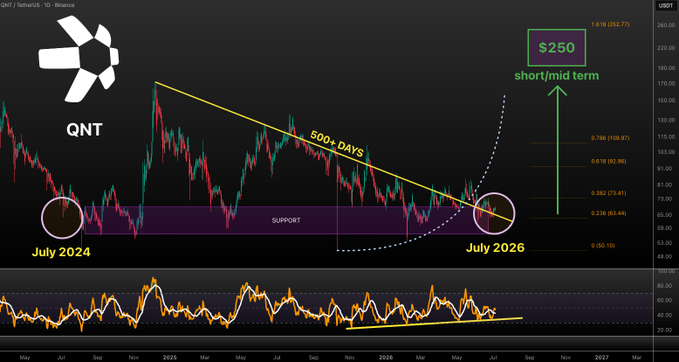Click the 60.00 RSI scale label

click(x=666, y=300)
